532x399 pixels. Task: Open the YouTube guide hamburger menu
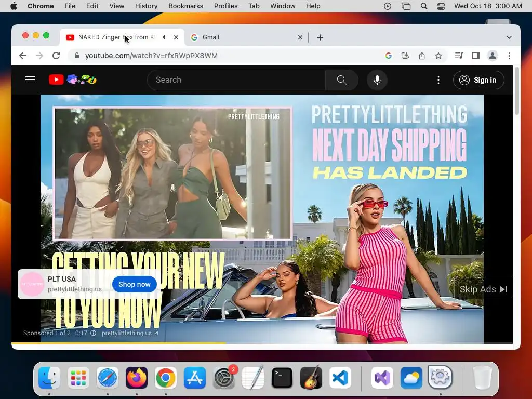tap(30, 79)
